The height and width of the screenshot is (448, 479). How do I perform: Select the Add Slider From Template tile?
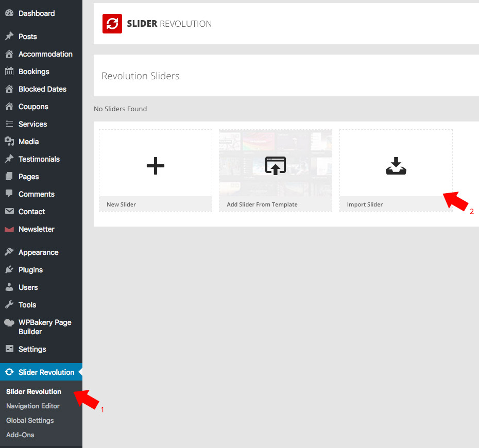pyautogui.click(x=276, y=170)
